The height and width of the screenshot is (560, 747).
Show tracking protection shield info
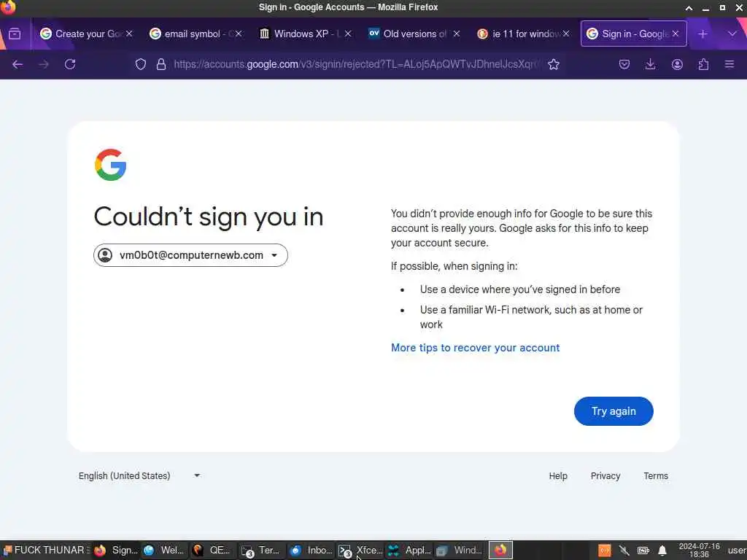(x=141, y=64)
